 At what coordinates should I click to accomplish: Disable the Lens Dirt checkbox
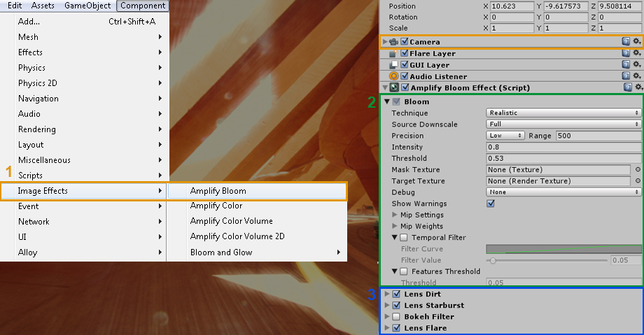396,294
